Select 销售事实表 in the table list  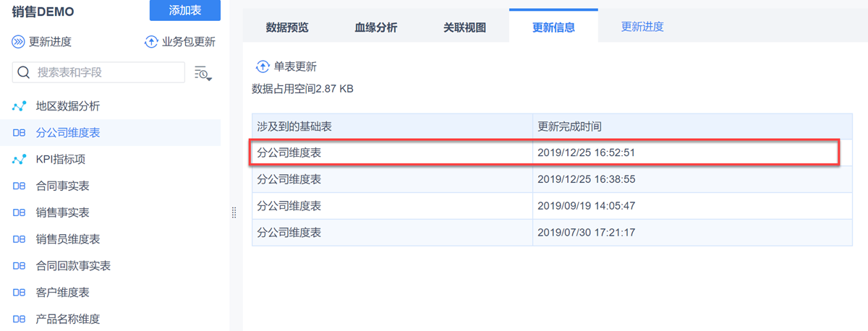click(x=62, y=212)
